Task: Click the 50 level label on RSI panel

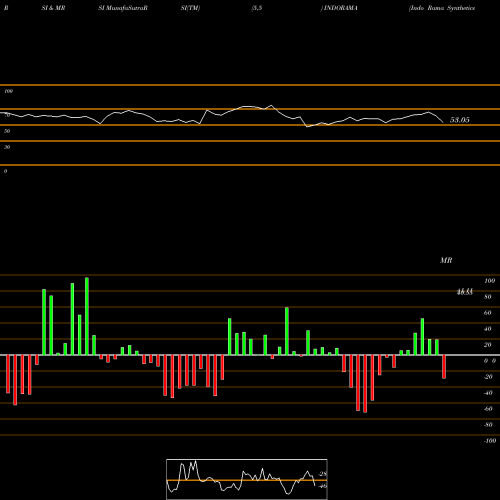Action: pos(7,131)
